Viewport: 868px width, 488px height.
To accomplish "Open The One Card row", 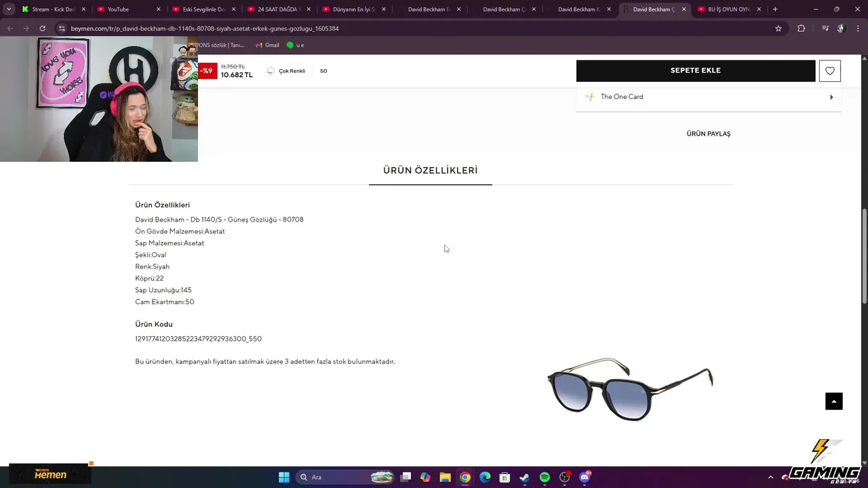I will click(709, 97).
